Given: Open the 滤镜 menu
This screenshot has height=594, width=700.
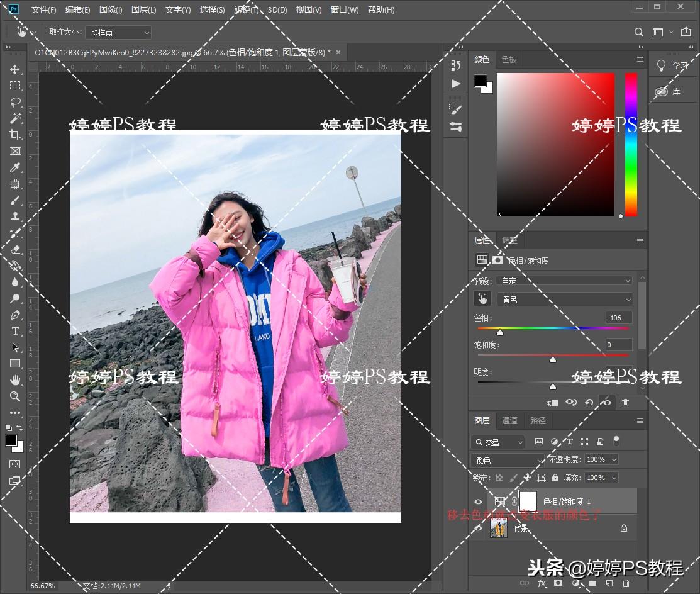Looking at the screenshot, I should tap(245, 9).
